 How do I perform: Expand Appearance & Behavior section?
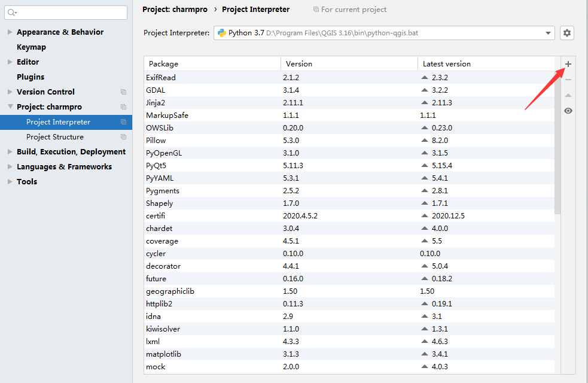point(10,32)
